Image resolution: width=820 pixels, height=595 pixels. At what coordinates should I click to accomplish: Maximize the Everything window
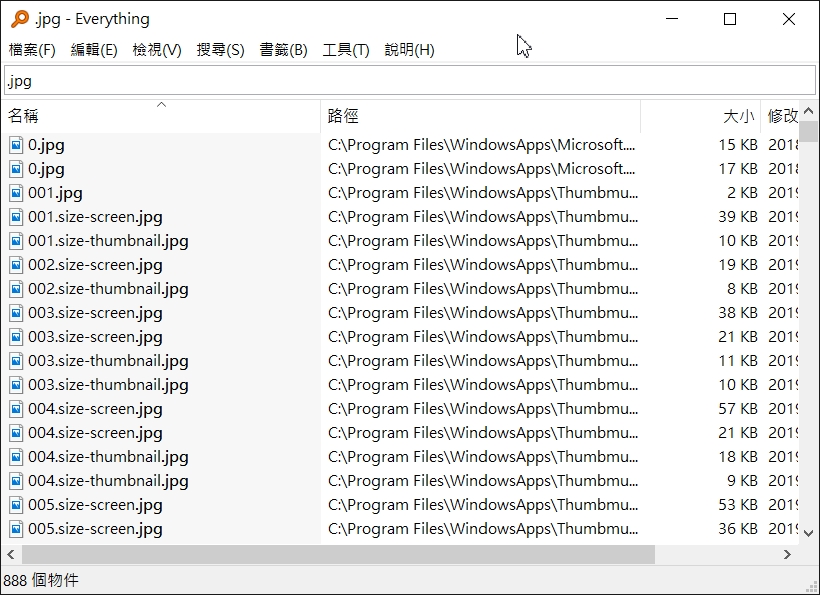(x=730, y=19)
